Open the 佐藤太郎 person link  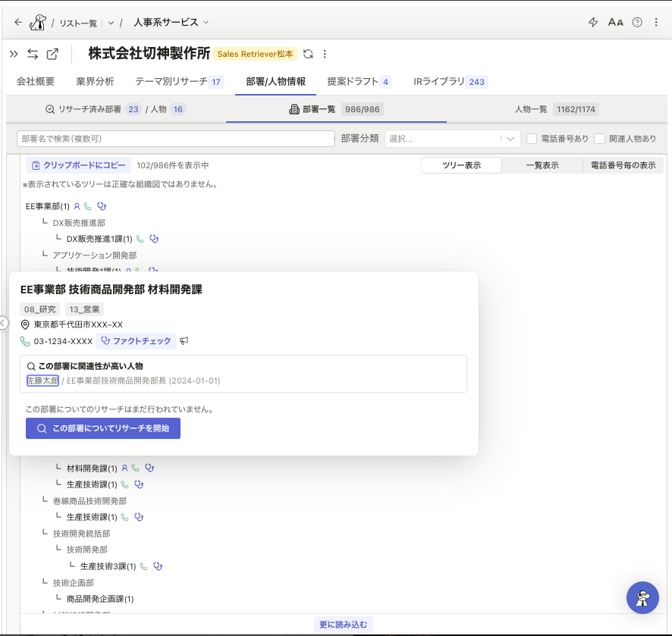click(x=43, y=381)
